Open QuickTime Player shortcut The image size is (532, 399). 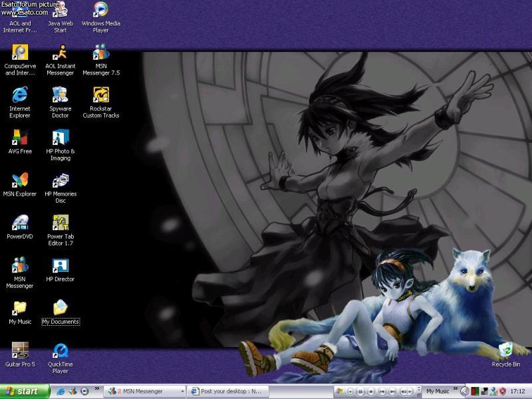pyautogui.click(x=61, y=358)
